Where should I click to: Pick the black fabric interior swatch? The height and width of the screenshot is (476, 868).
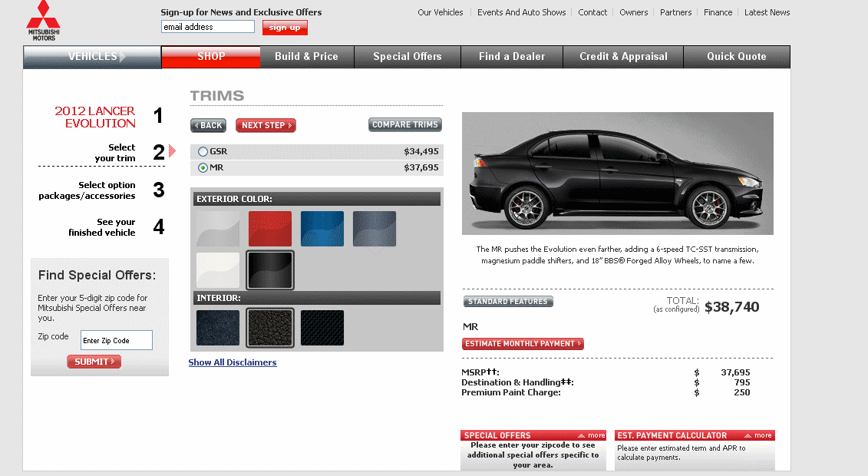[322, 328]
